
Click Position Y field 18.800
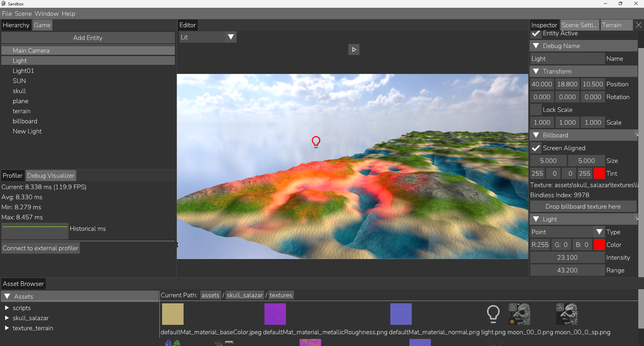(x=567, y=84)
